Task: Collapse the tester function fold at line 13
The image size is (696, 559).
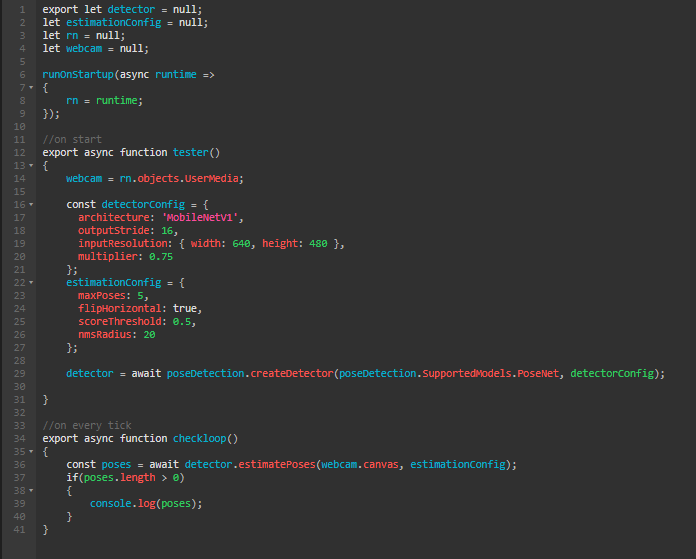Action: 31,166
